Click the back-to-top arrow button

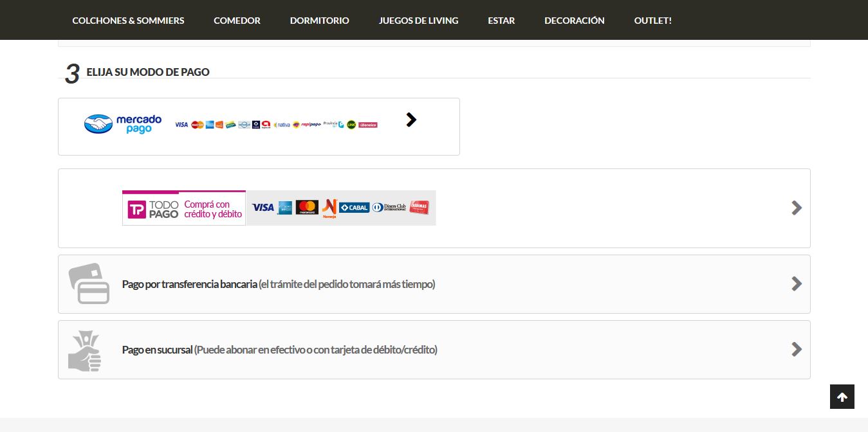click(x=842, y=397)
